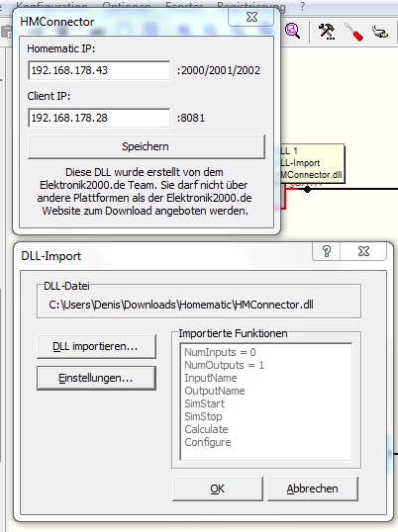
Task: Confirm the DLL-Import dialog with OK
Action: (x=218, y=488)
